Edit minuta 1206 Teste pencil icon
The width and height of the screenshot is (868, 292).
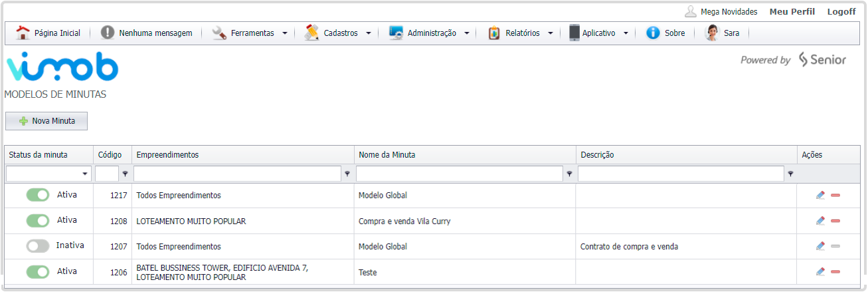[x=821, y=271]
